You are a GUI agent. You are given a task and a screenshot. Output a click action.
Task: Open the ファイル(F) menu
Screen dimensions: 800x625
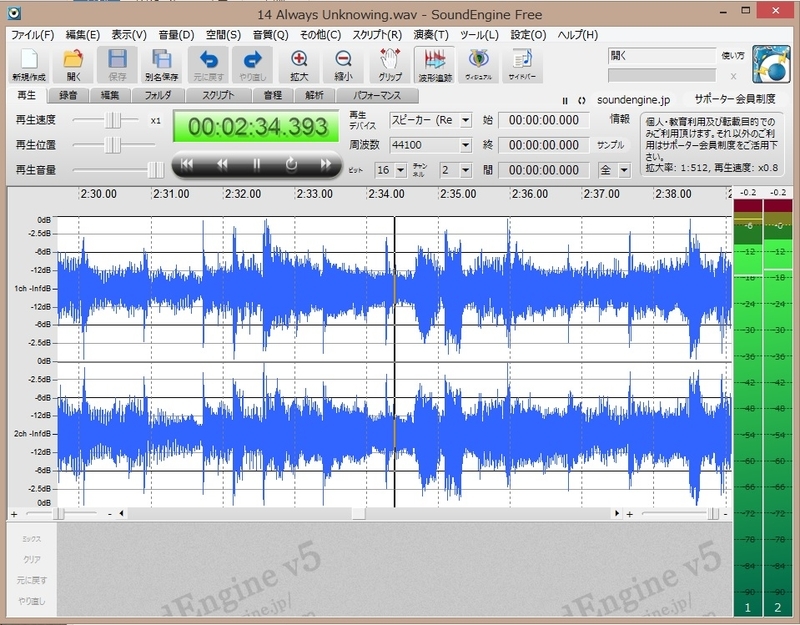click(x=32, y=35)
